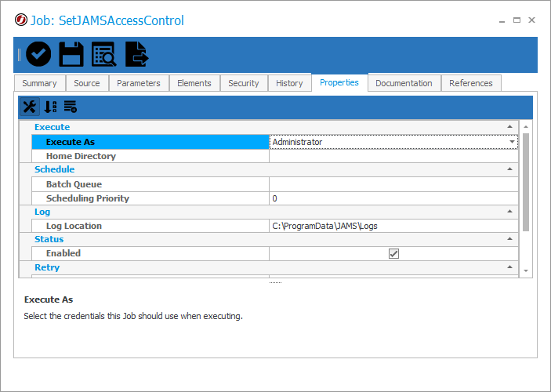Close the Job window
This screenshot has width=551, height=392.
point(531,20)
